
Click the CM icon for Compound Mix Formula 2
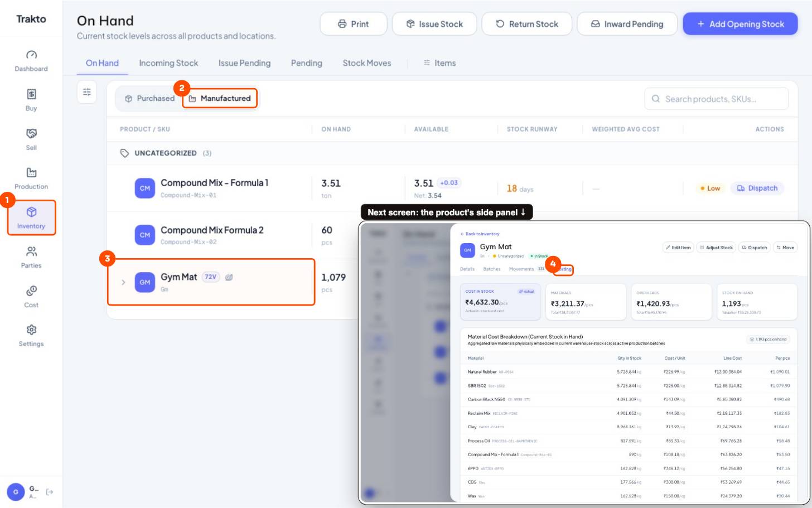[145, 235]
